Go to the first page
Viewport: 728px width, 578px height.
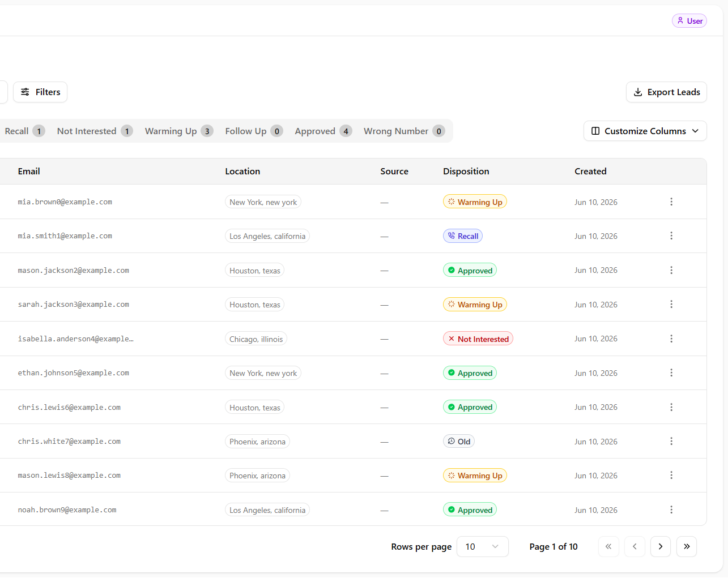pos(608,546)
